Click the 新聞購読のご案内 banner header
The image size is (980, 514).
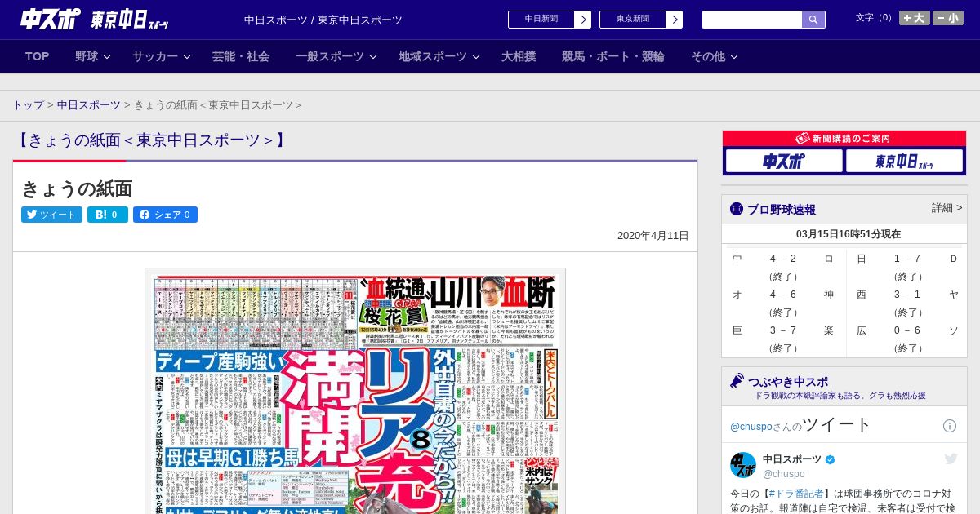click(844, 139)
